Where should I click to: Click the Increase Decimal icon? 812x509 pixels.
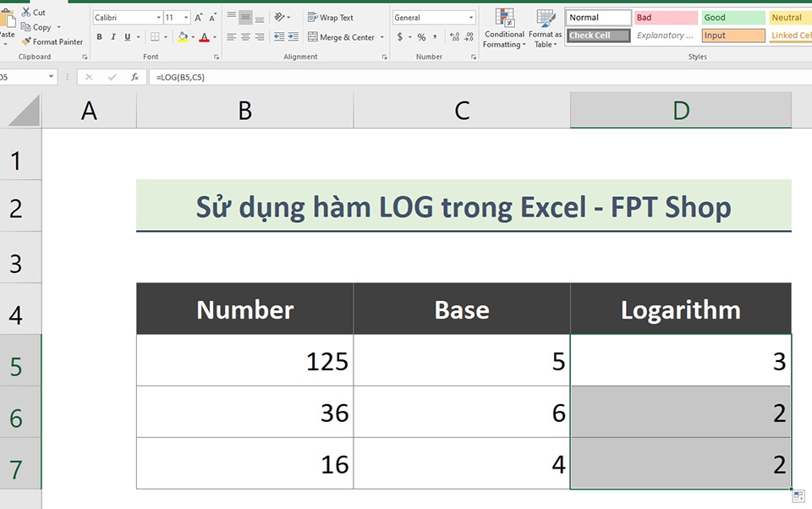point(454,36)
